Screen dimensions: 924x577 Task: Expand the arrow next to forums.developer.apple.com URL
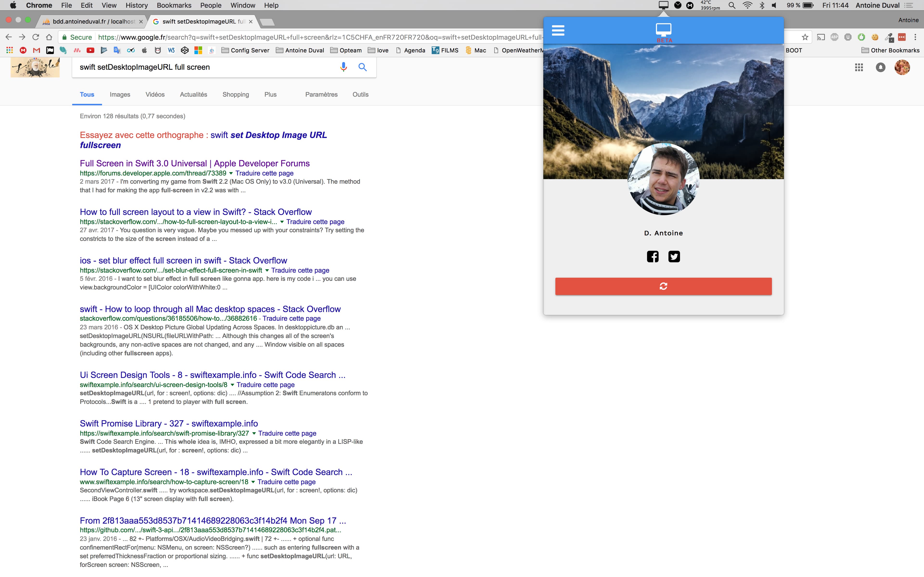coord(231,173)
